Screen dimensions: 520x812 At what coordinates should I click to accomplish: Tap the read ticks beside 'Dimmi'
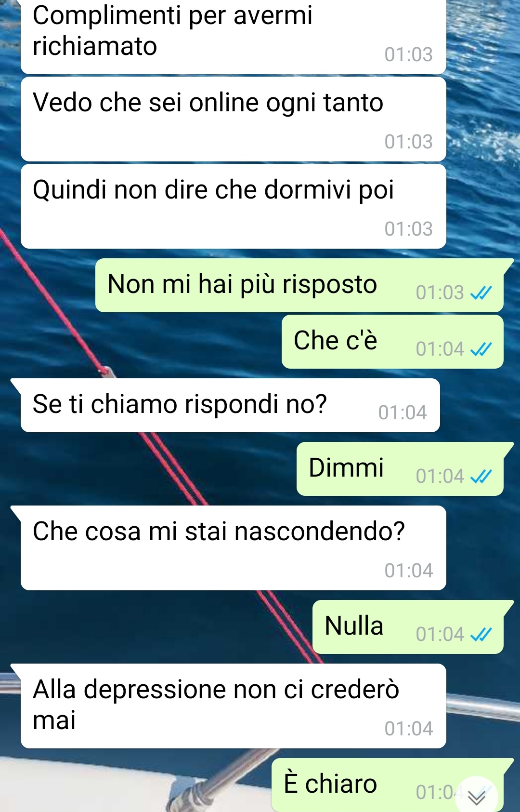[x=481, y=476]
